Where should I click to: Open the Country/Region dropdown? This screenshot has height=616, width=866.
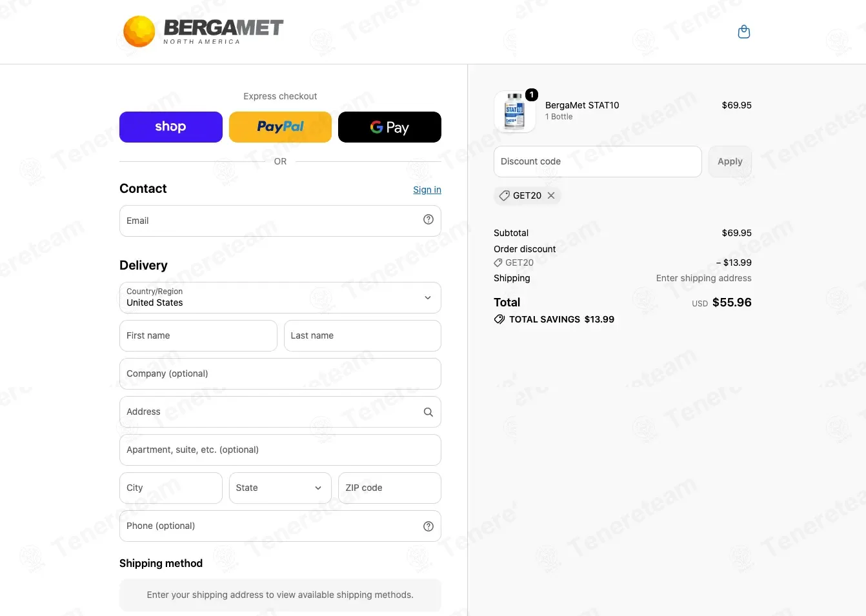tap(280, 297)
